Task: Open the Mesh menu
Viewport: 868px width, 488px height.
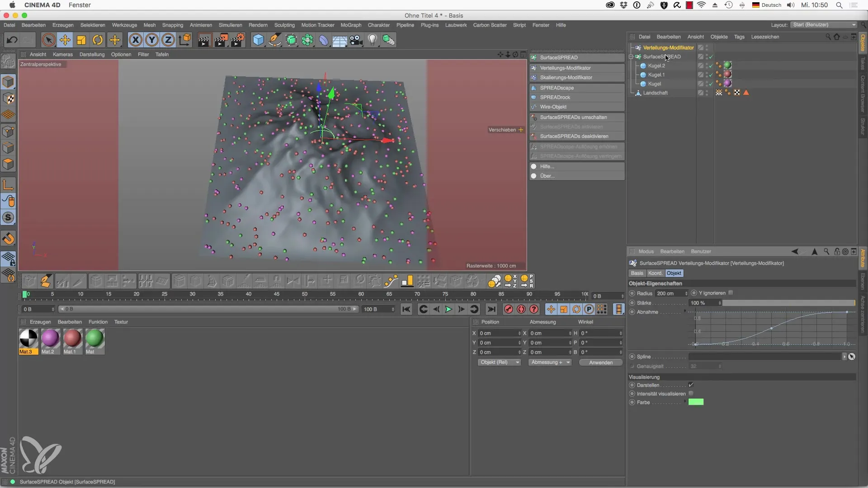Action: coord(150,25)
